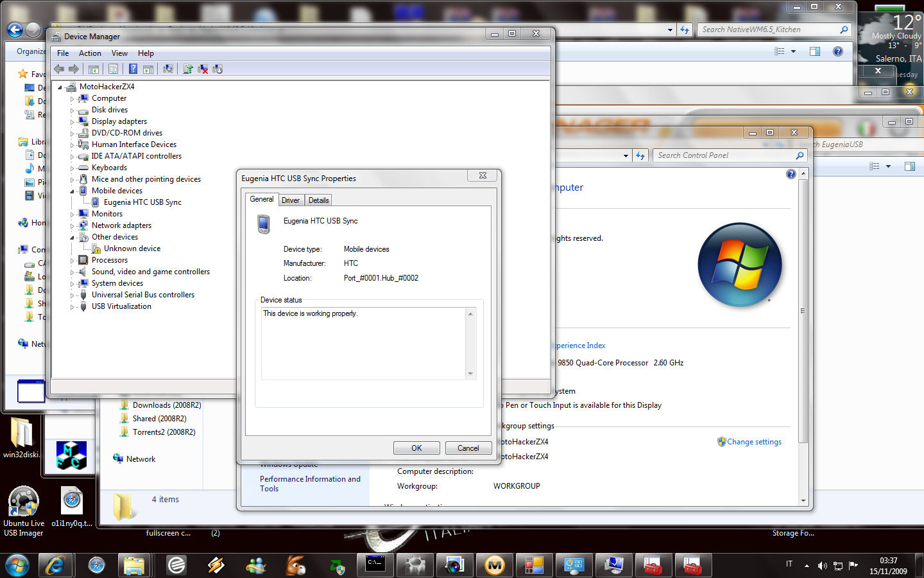The image size is (924, 578).
Task: Click the Experience Index link
Action: [579, 346]
